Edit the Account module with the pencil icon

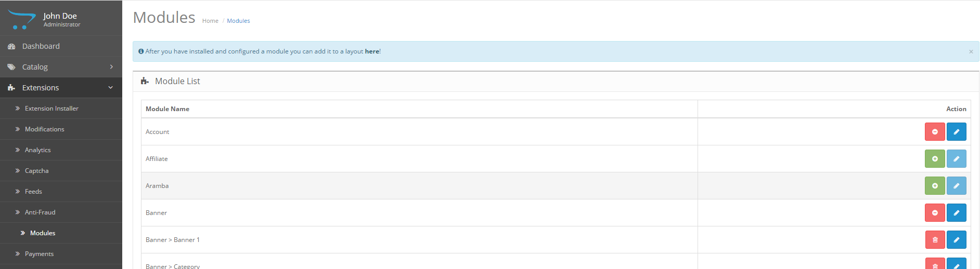click(x=956, y=132)
